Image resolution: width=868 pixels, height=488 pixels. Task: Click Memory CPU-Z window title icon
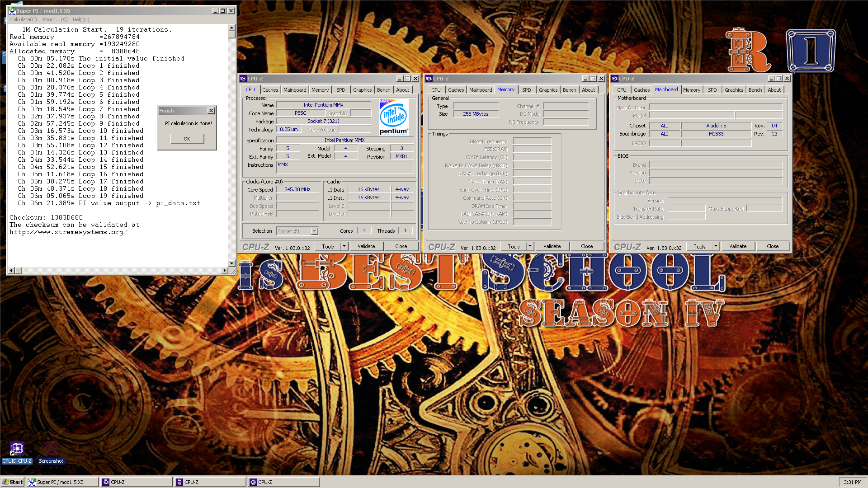[x=429, y=79]
